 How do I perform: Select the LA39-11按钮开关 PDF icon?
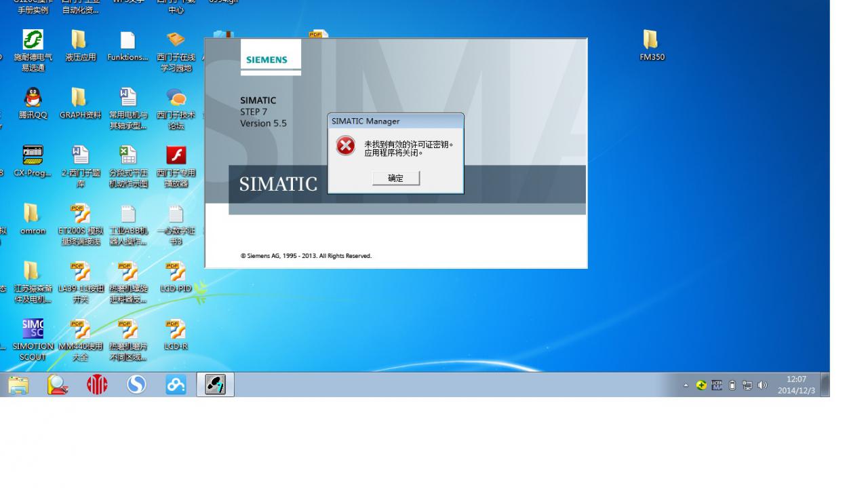(x=80, y=282)
